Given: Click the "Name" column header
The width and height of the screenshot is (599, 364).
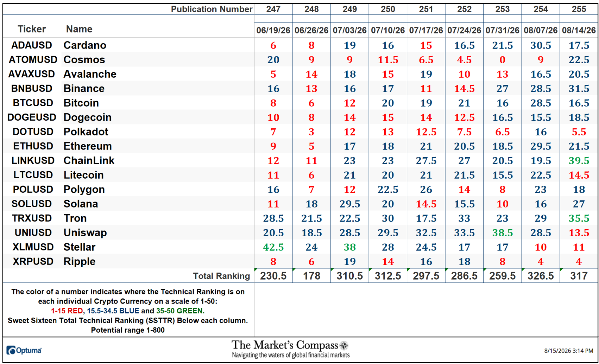Looking at the screenshot, I should tap(79, 29).
